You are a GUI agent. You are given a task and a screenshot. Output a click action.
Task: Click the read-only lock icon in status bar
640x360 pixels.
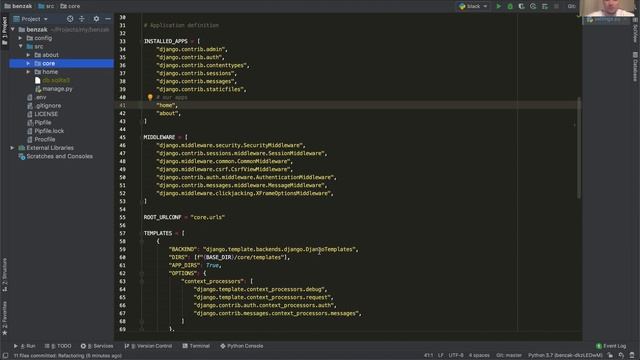click(610, 356)
